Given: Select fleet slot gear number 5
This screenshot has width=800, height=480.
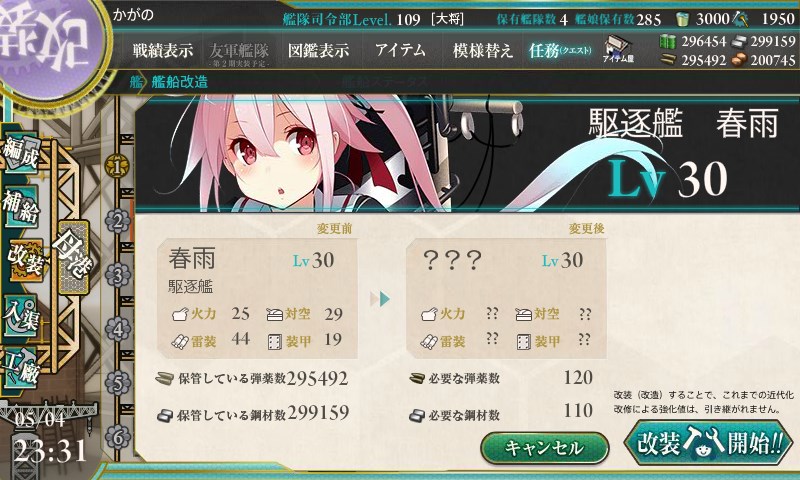Looking at the screenshot, I should point(117,383).
